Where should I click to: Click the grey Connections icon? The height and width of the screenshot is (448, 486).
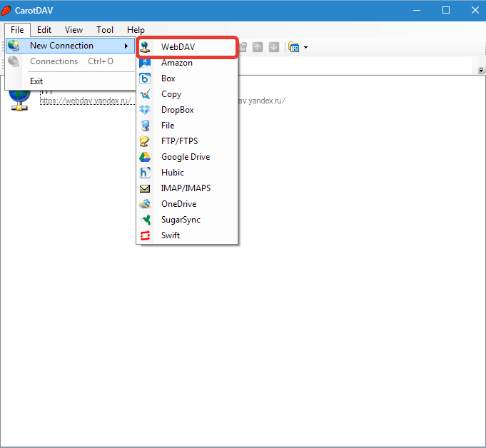(x=14, y=61)
